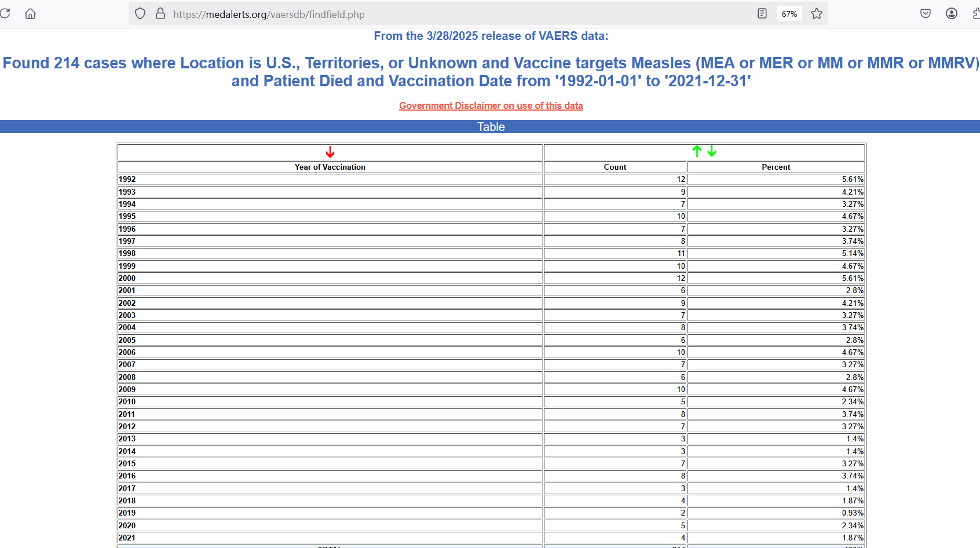Select the 2021 year row label
980x548 pixels.
127,538
